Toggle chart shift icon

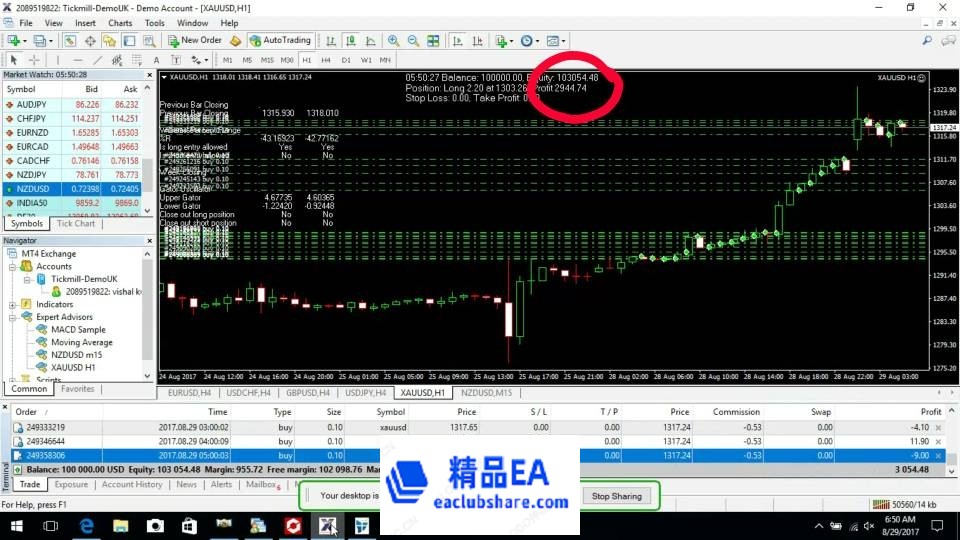click(478, 40)
